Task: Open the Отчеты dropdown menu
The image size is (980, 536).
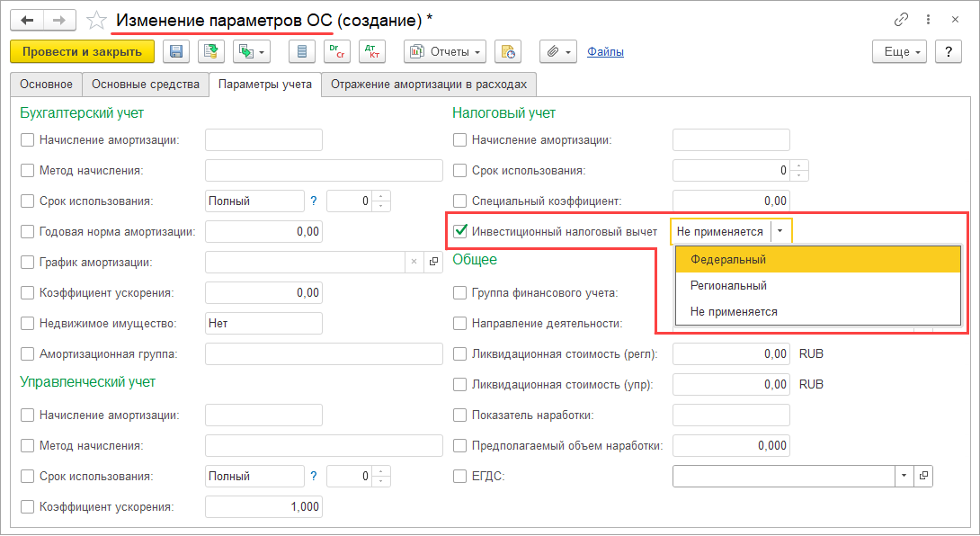Action: click(445, 52)
